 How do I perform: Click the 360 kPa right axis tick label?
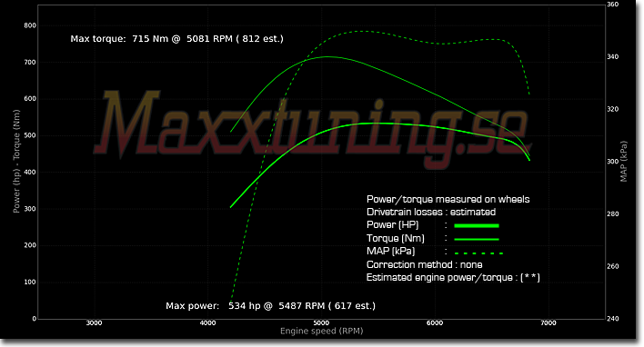[613, 5]
